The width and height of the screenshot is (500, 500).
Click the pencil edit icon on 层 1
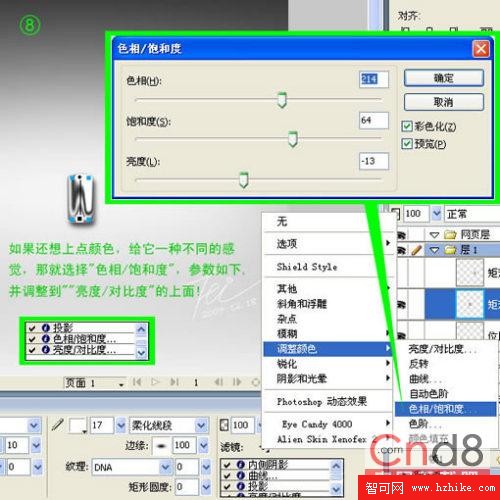[x=416, y=250]
